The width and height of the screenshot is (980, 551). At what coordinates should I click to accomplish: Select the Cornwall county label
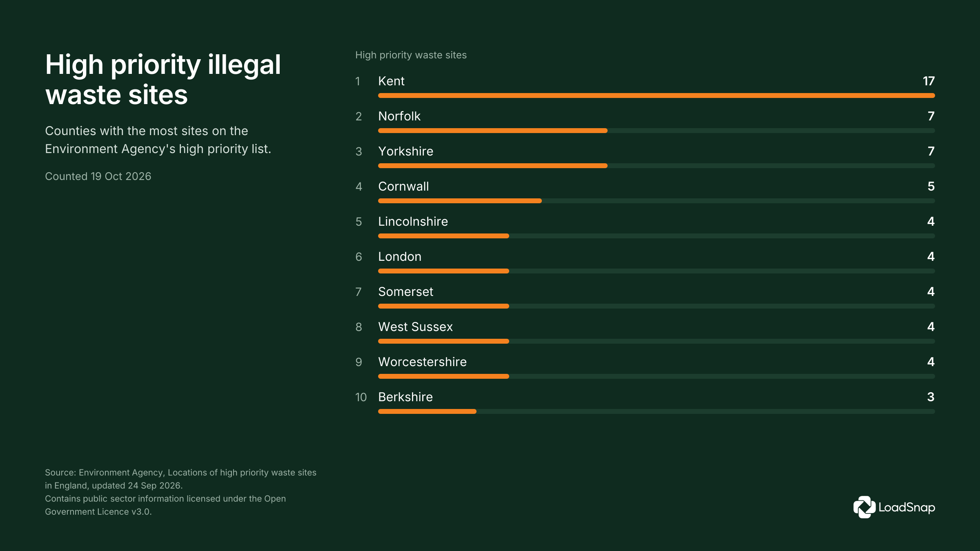pos(403,187)
